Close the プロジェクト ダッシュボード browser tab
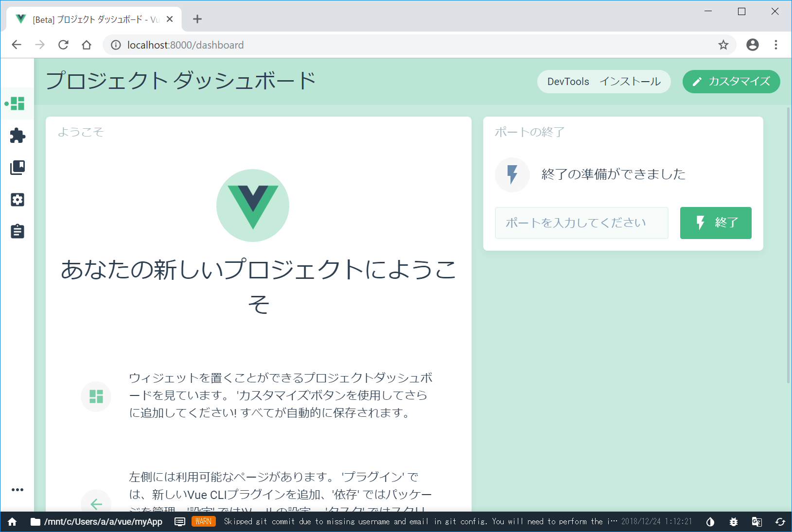792x532 pixels. pyautogui.click(x=170, y=19)
